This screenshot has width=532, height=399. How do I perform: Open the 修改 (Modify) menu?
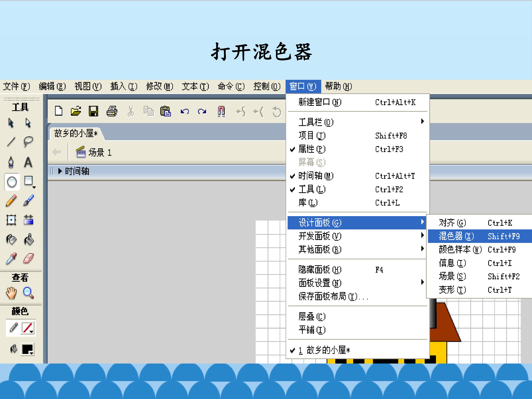click(x=159, y=86)
